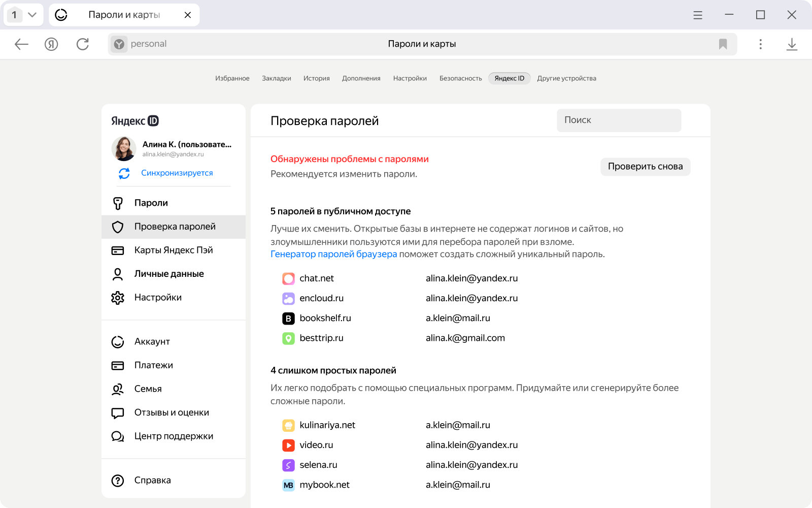Select the bookshelf.ru site name
This screenshot has height=508, width=812.
(325, 318)
